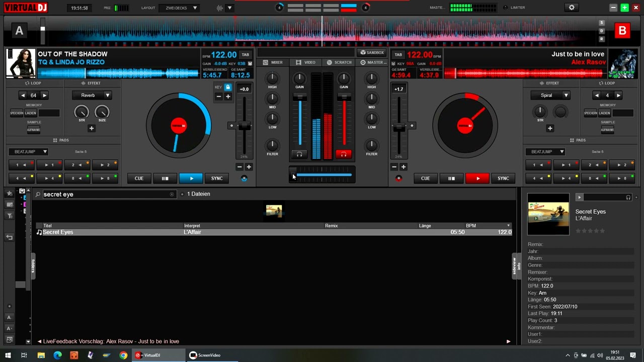
Task: Click the prelisten play icon in info panel
Action: tap(579, 197)
